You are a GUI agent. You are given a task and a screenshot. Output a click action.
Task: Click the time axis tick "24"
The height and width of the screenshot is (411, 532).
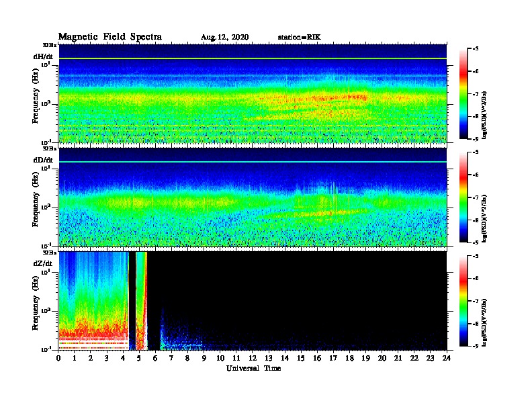447,359
